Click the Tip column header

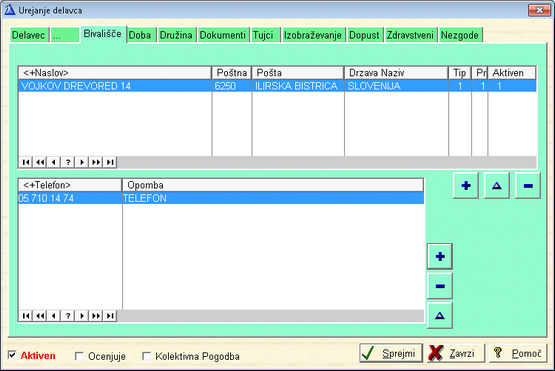click(x=459, y=73)
